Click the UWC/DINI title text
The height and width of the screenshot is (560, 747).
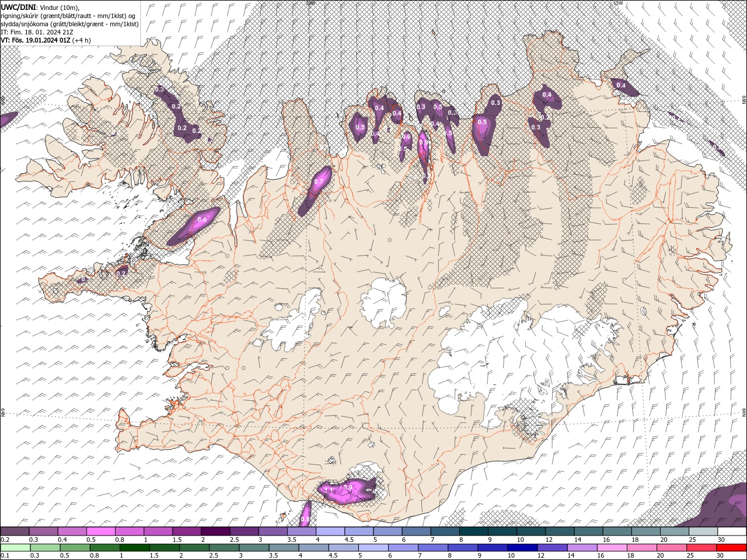click(x=18, y=6)
